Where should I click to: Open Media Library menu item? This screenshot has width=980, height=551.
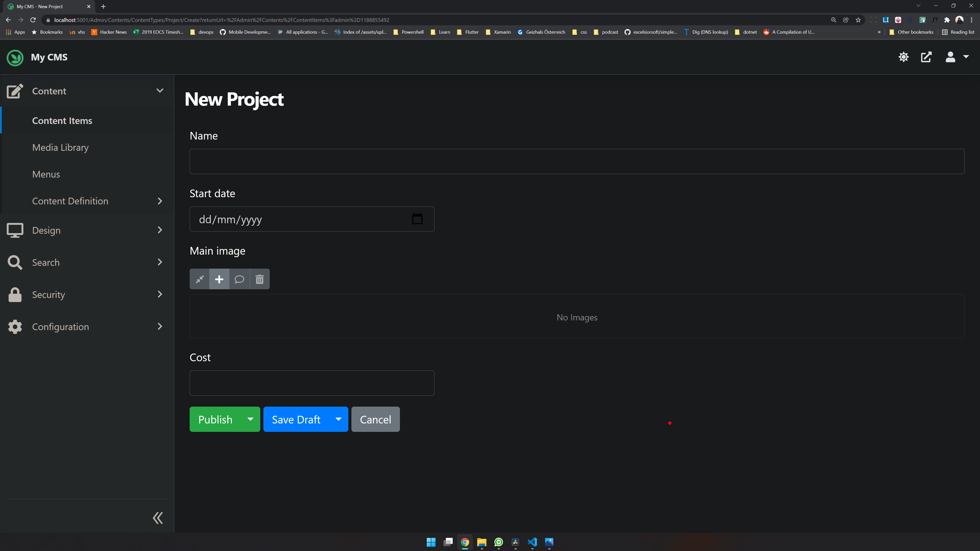[60, 147]
